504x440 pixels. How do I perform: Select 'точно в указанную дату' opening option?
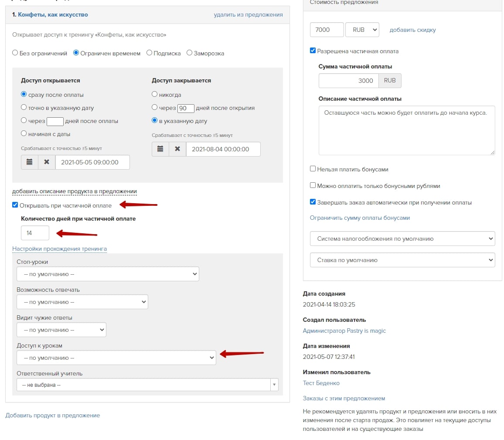[24, 107]
